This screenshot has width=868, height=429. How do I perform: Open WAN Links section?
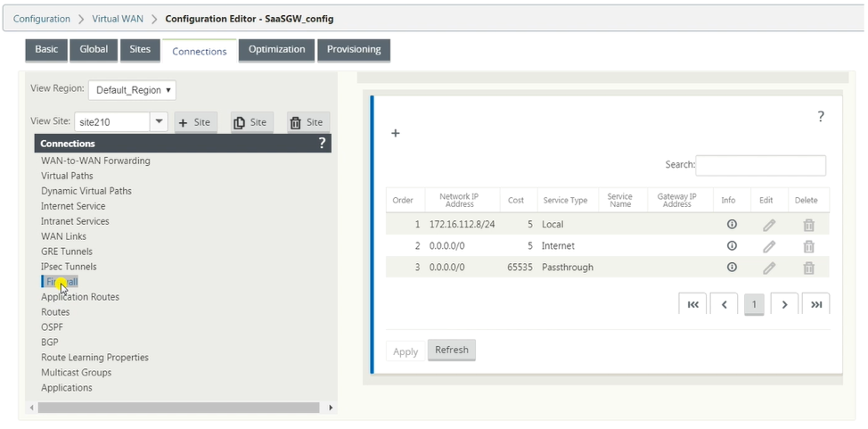[63, 236]
